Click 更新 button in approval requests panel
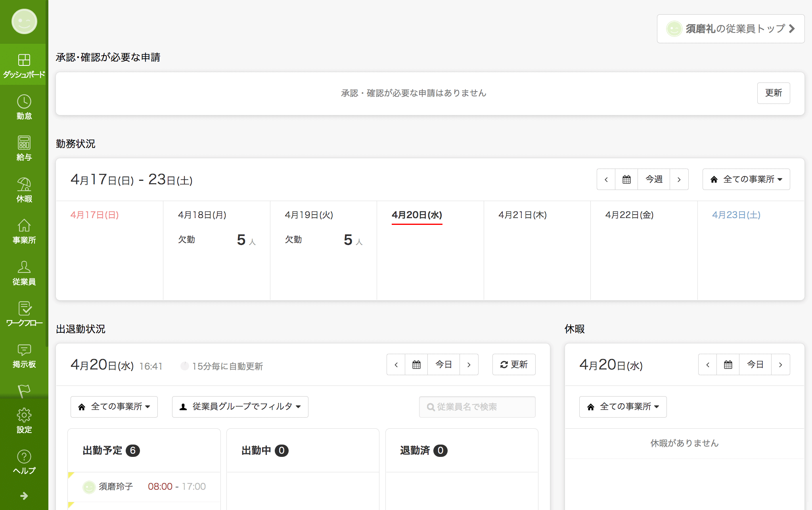The image size is (812, 510). point(773,93)
